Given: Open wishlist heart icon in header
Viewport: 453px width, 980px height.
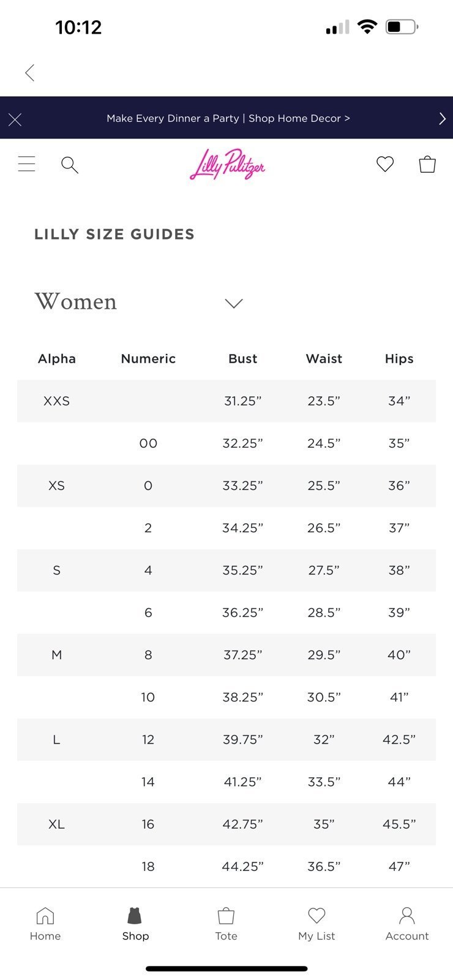Looking at the screenshot, I should (385, 164).
